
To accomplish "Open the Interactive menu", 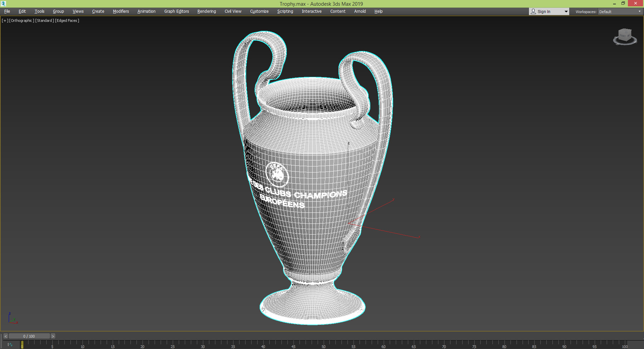I will click(312, 11).
